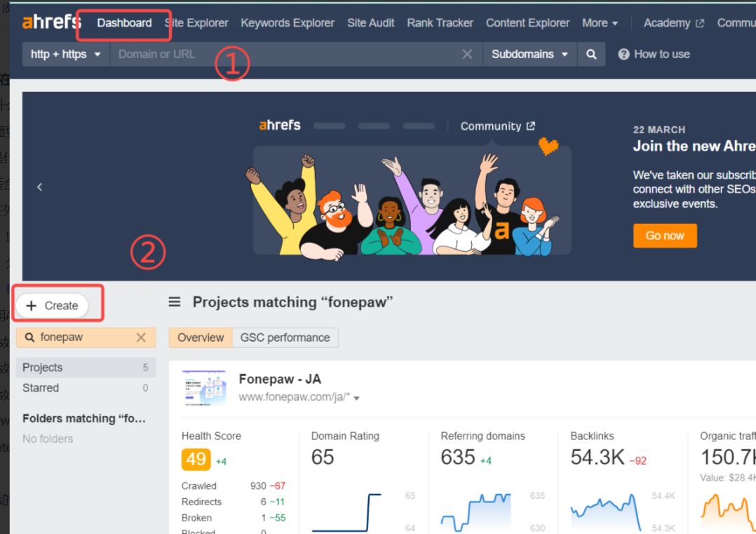Switch to GSC performance tab
Viewport: 756px width, 534px height.
click(x=285, y=338)
